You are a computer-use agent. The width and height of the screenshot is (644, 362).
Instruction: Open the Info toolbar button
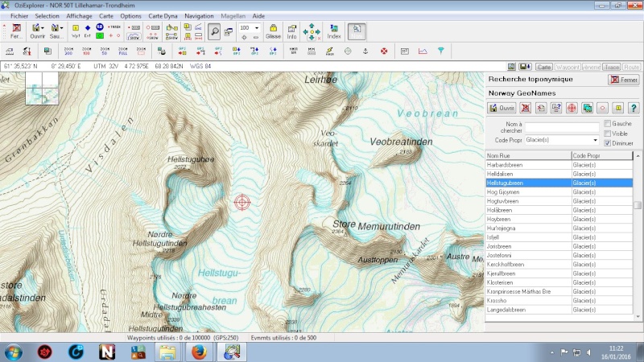291,31
